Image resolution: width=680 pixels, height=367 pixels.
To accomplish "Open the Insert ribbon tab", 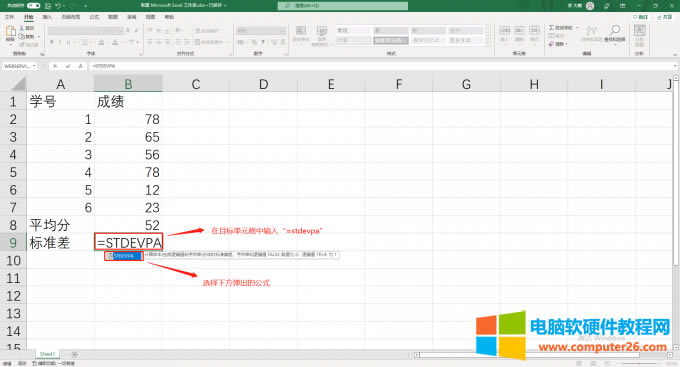I will pos(47,17).
